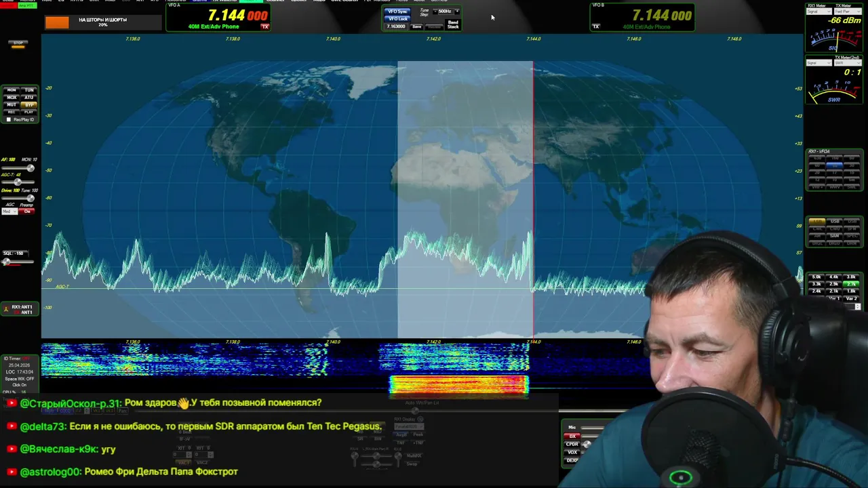Image resolution: width=868 pixels, height=488 pixels.
Task: Toggle the yellow BYP bypass button
Action: tap(29, 105)
